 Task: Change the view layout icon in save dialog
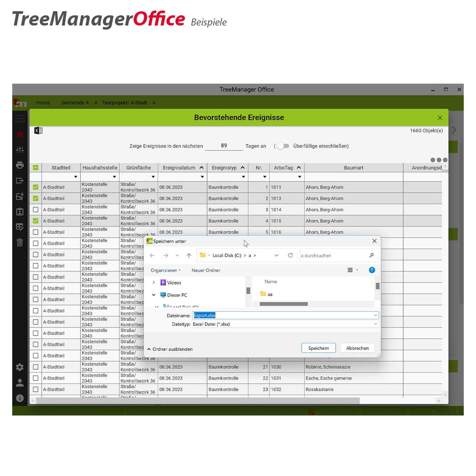pos(350,270)
